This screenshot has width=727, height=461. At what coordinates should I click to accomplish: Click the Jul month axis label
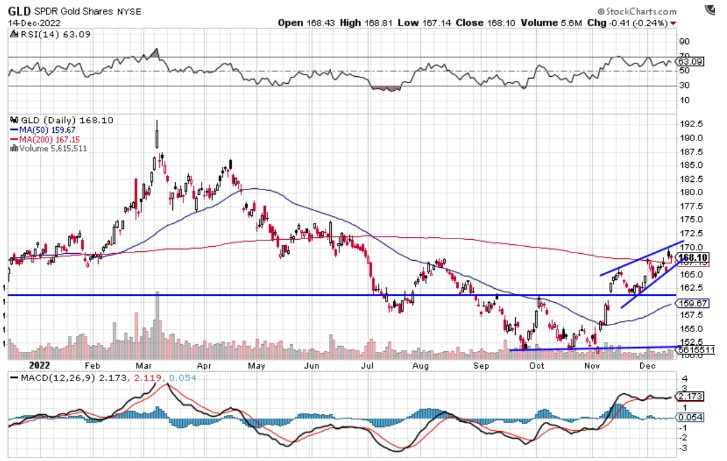367,365
